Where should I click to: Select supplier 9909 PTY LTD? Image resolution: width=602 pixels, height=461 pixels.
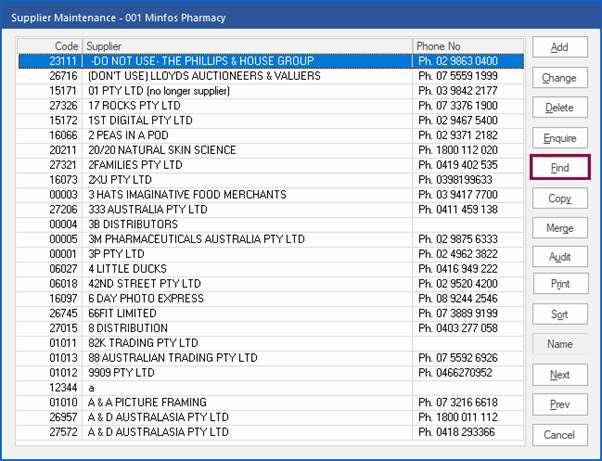[x=271, y=373]
